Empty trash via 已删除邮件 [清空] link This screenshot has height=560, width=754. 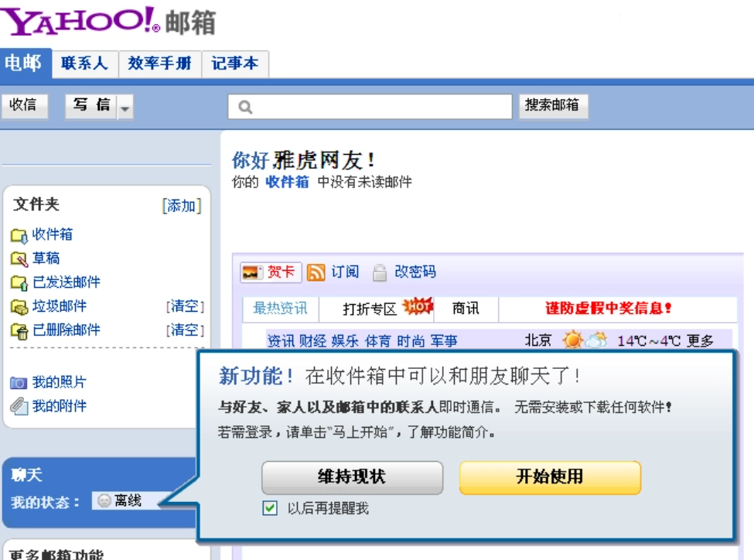tap(185, 330)
